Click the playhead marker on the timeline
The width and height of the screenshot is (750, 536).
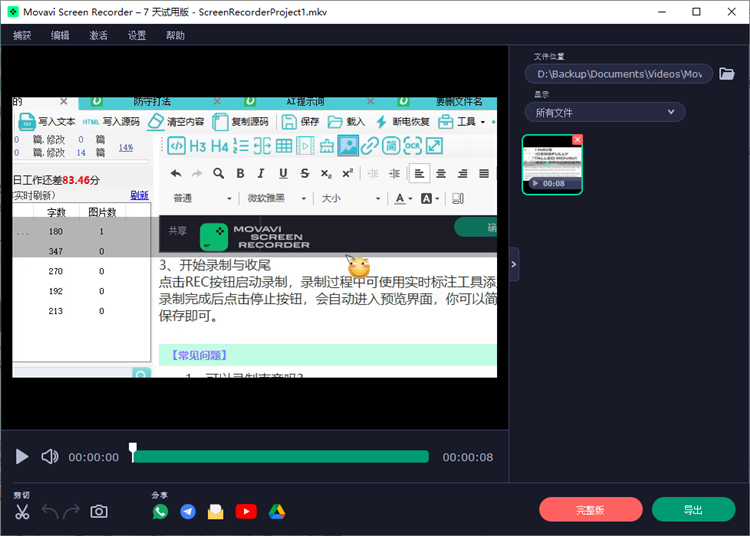pos(133,452)
